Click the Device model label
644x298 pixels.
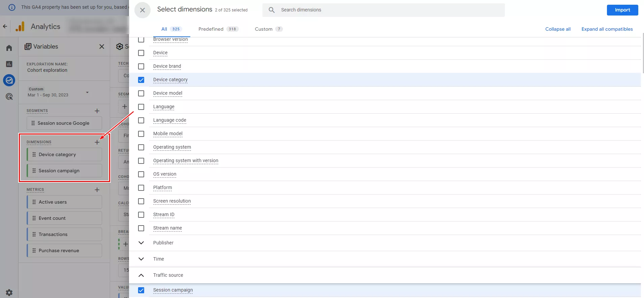click(168, 93)
